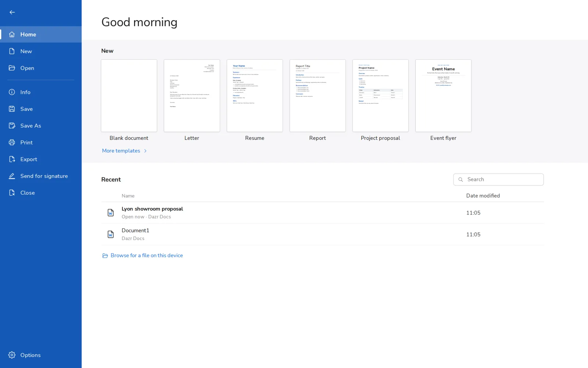Open the Options gear icon

(12, 355)
